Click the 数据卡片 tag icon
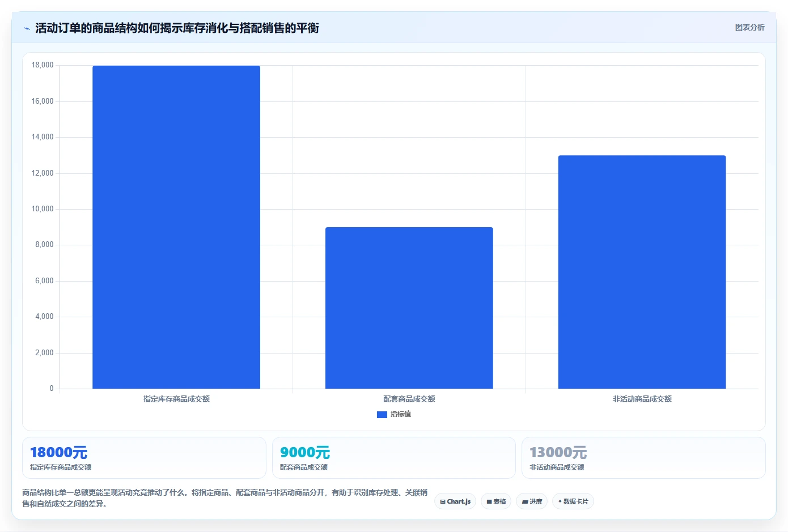Screen dimensions: 788x532 tap(560, 501)
